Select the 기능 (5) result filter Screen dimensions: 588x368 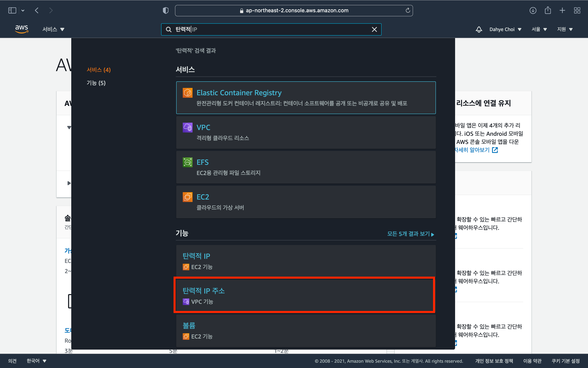click(x=96, y=83)
